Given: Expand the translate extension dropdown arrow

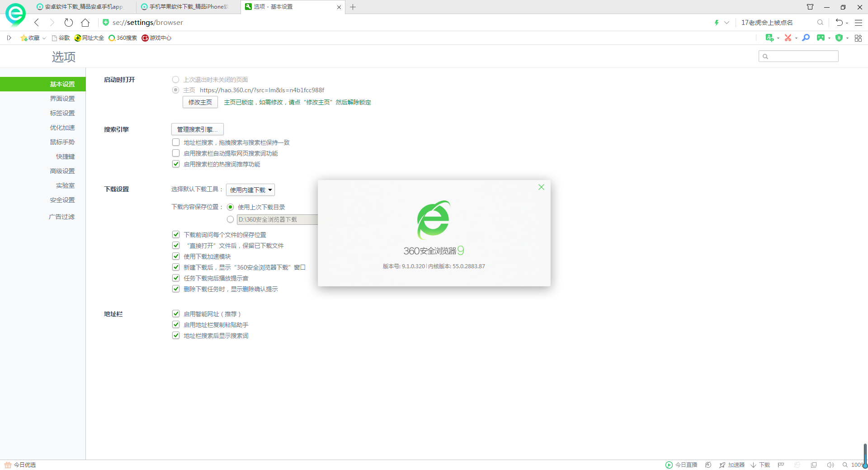Looking at the screenshot, I should [x=778, y=38].
